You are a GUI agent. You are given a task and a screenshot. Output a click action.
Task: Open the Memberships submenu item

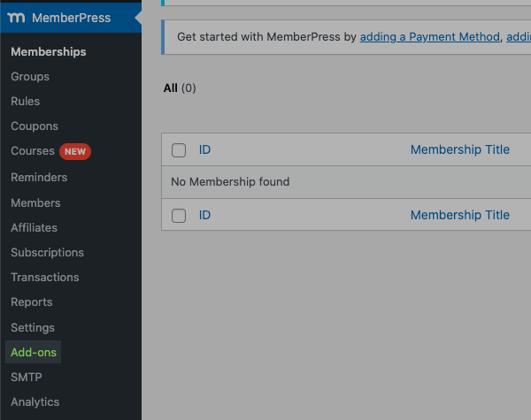(x=49, y=52)
